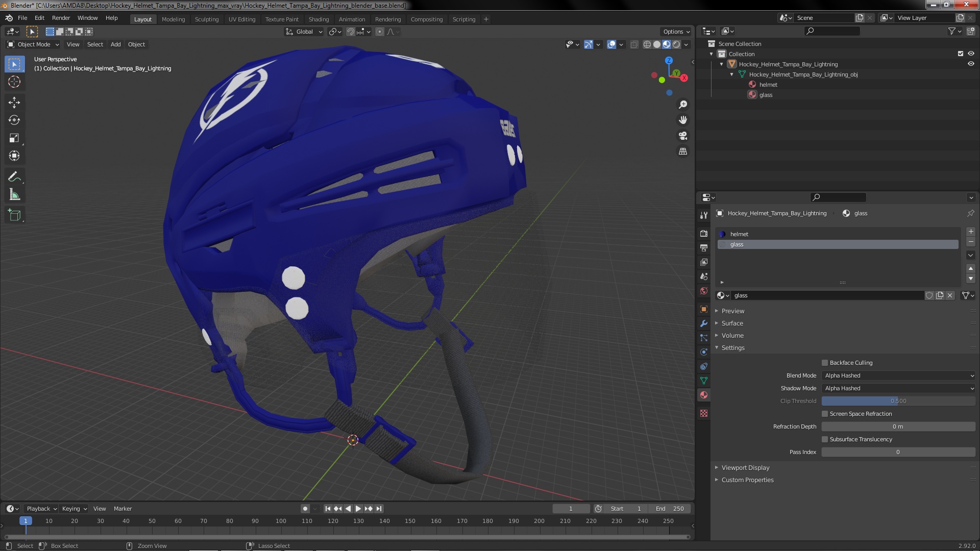
Task: Select the Cursor tool in toolbar
Action: pyautogui.click(x=14, y=82)
